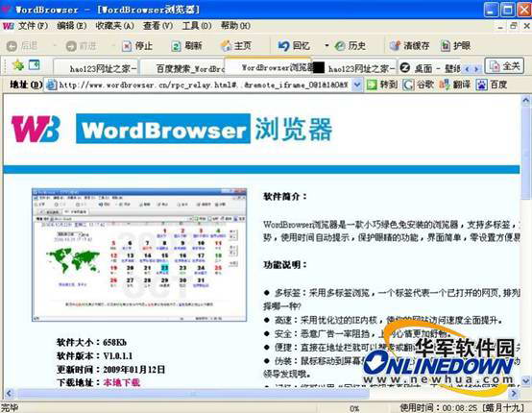Image resolution: width=532 pixels, height=413 pixels.
Task: Click the horizontal scrollbar right arrow
Action: pyautogui.click(x=514, y=394)
